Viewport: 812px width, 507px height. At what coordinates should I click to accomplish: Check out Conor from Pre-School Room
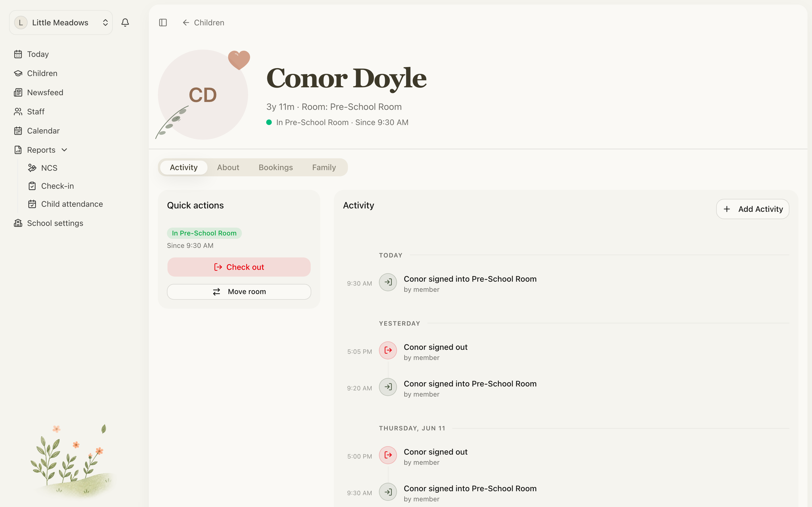[x=239, y=267]
